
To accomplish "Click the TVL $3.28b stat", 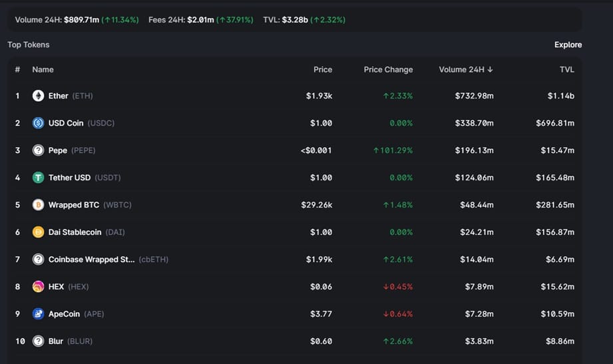I will pos(304,19).
